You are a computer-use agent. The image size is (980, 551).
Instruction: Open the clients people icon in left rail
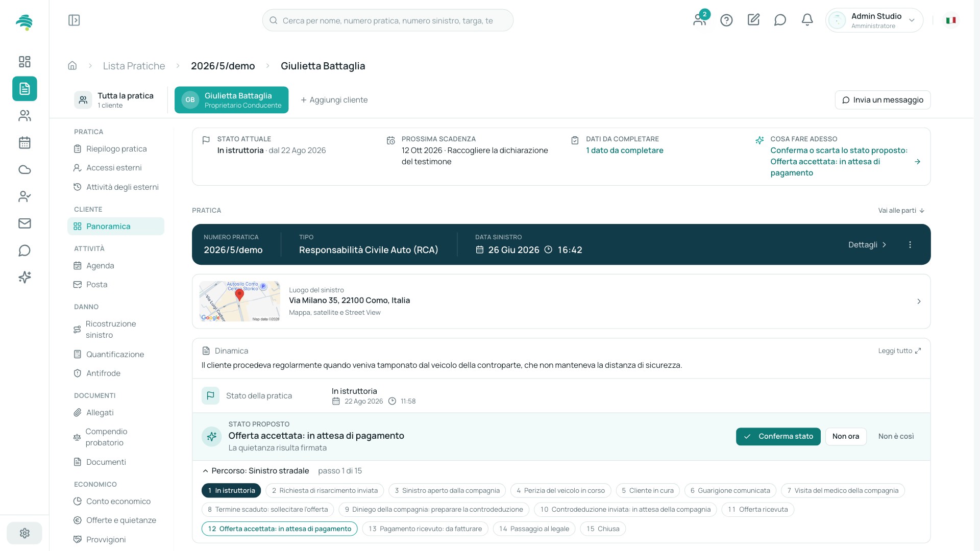click(24, 116)
